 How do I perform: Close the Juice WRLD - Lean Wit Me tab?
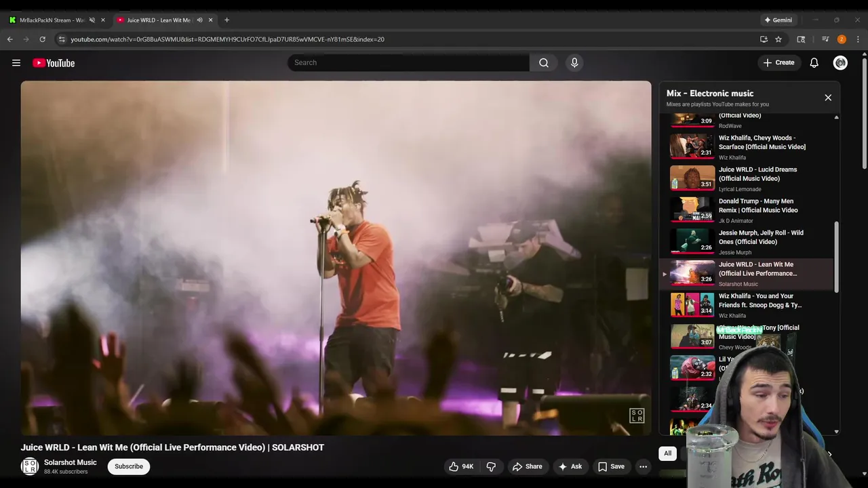(210, 20)
